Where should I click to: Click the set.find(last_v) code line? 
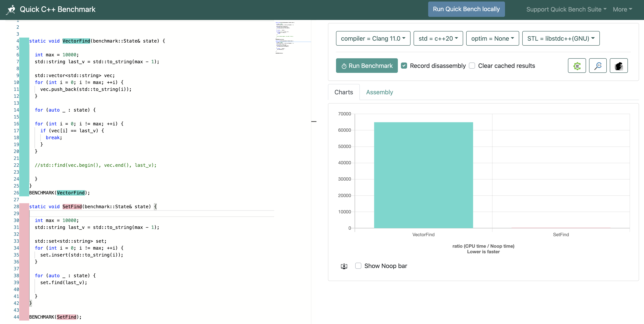click(x=64, y=282)
